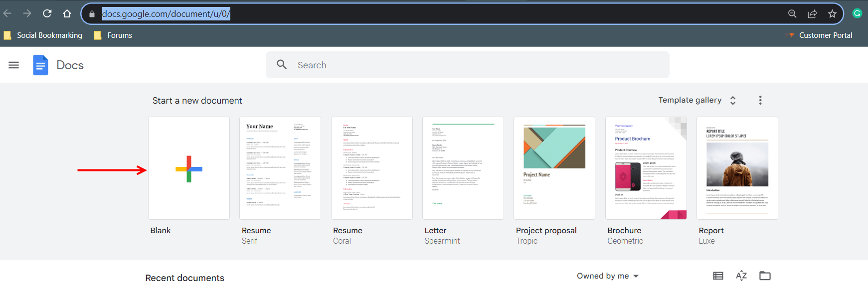This screenshot has width=868, height=299.
Task: Open the Forums bookmarks folder
Action: (113, 35)
